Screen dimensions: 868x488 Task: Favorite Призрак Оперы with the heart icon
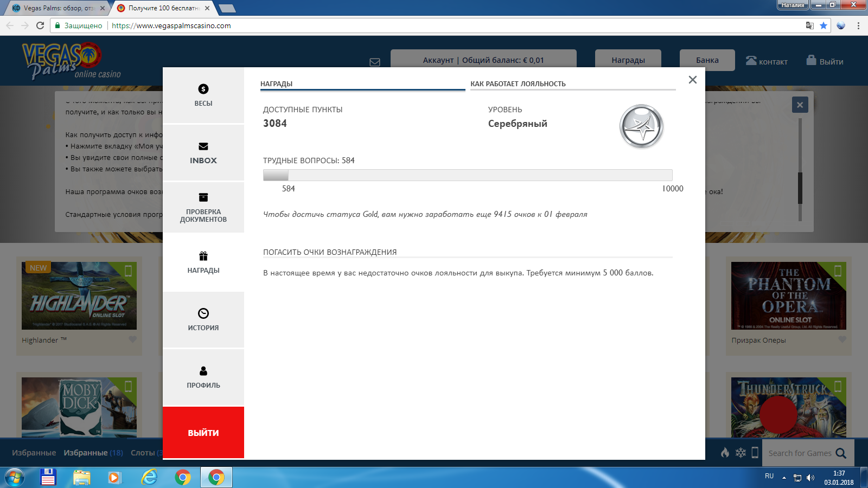click(x=842, y=339)
